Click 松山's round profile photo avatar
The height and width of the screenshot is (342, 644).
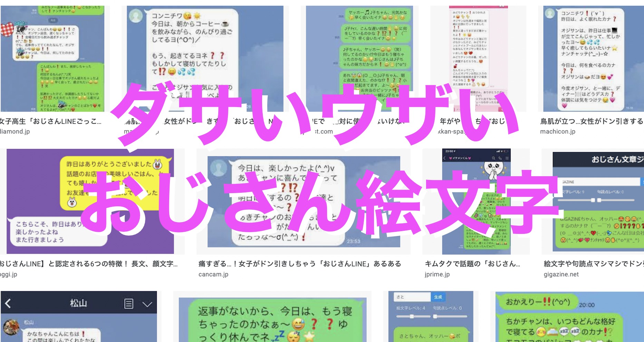click(11, 327)
